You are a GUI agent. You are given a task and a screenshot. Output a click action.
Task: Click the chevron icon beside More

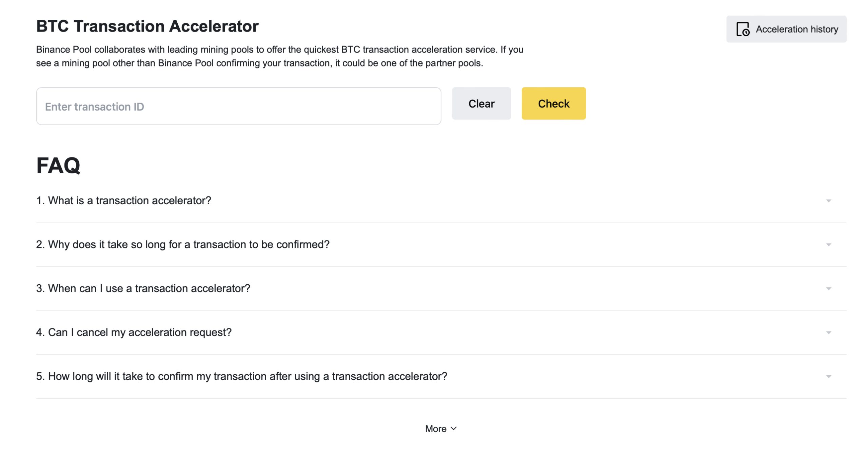pyautogui.click(x=453, y=428)
